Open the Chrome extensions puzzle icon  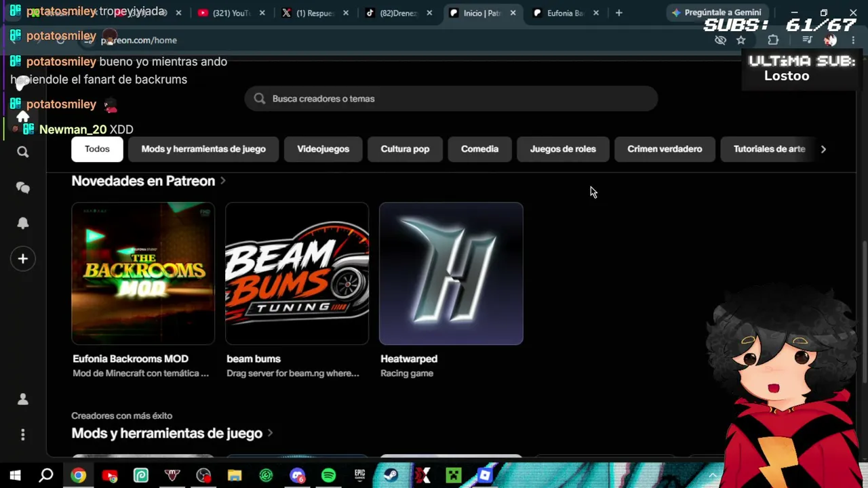click(773, 40)
